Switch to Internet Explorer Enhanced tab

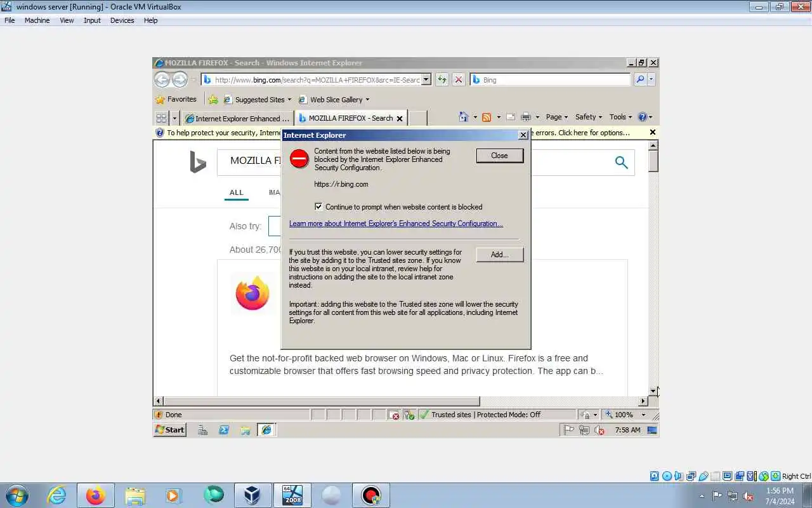(237, 118)
